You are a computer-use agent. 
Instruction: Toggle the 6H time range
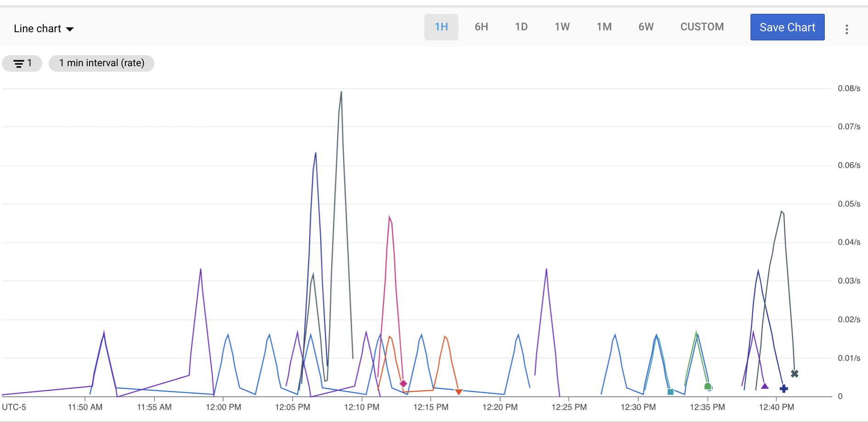(481, 27)
